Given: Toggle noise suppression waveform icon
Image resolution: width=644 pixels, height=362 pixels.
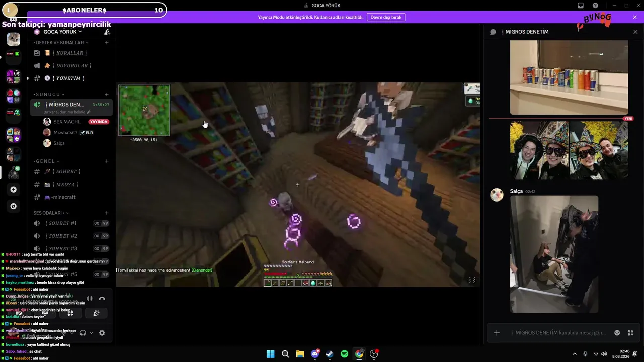Looking at the screenshot, I should (90, 298).
